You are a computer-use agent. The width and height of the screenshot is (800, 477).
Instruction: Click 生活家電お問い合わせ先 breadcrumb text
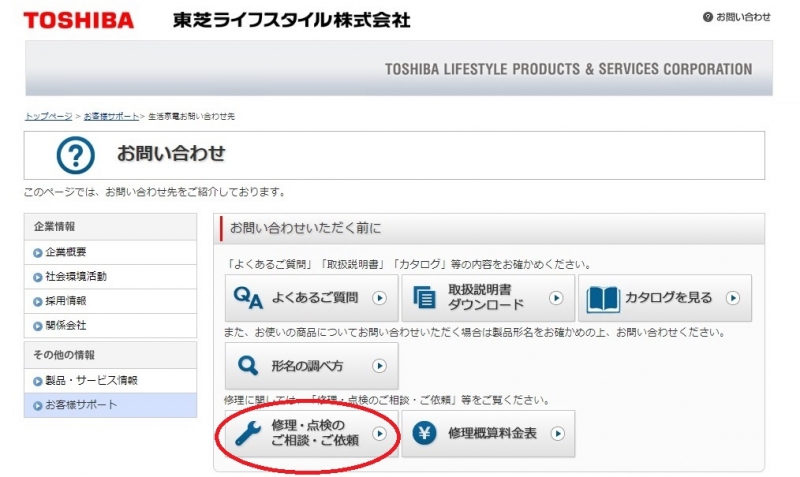(x=191, y=116)
